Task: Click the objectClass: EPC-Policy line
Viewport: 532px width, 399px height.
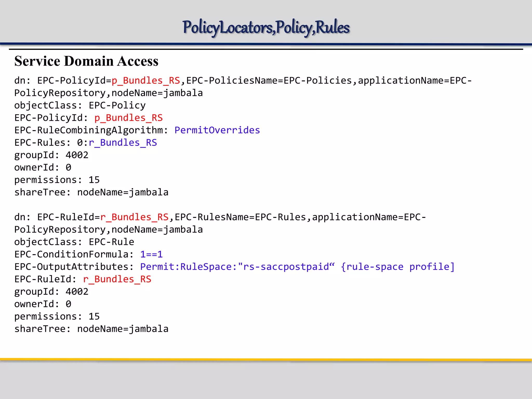Action: [80, 105]
